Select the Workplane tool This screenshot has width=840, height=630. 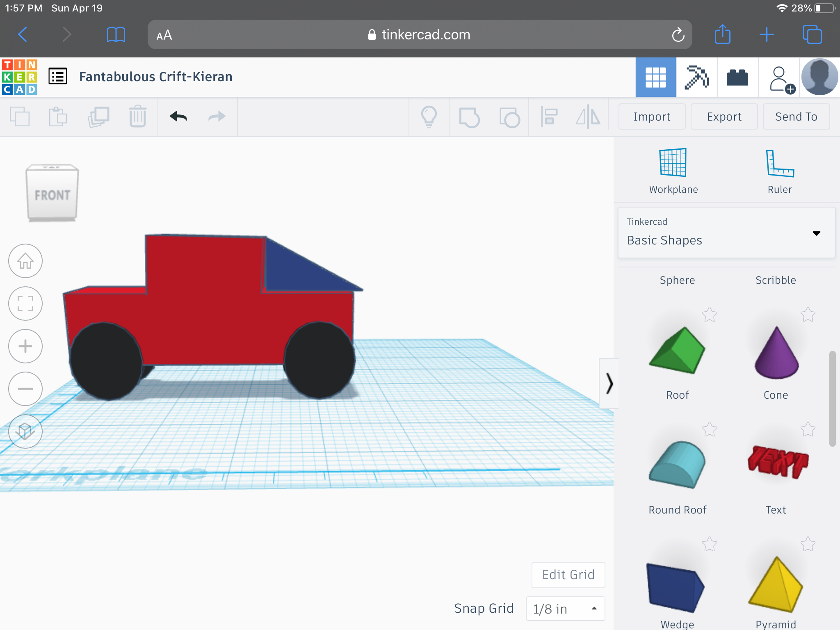click(x=673, y=171)
